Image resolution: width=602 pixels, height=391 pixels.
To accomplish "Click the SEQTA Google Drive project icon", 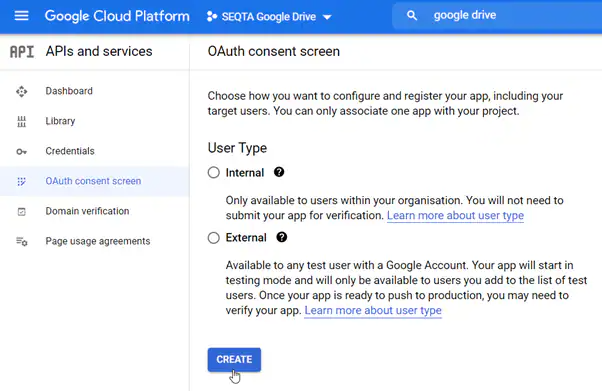I will click(212, 17).
